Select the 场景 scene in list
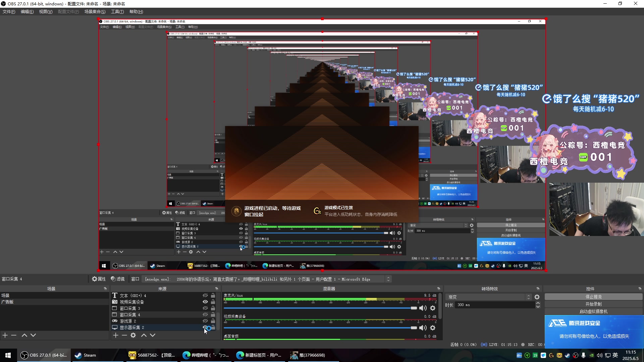644x362 pixels. click(x=54, y=296)
